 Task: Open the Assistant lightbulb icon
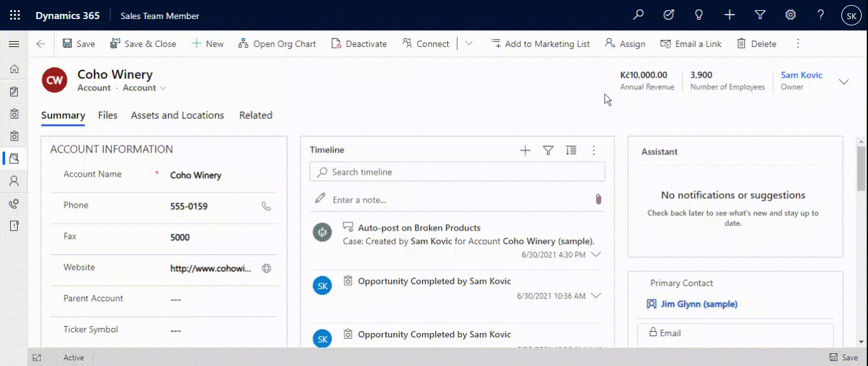(699, 15)
